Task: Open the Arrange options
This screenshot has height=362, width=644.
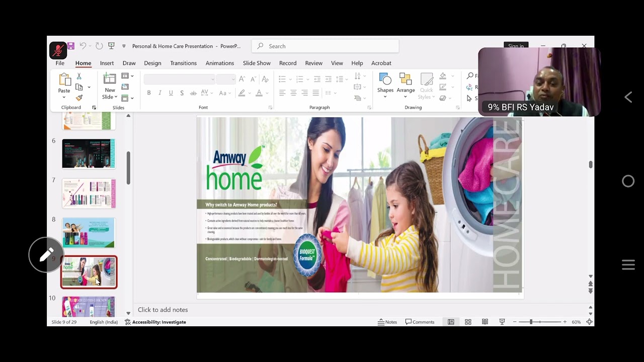Action: tap(406, 85)
